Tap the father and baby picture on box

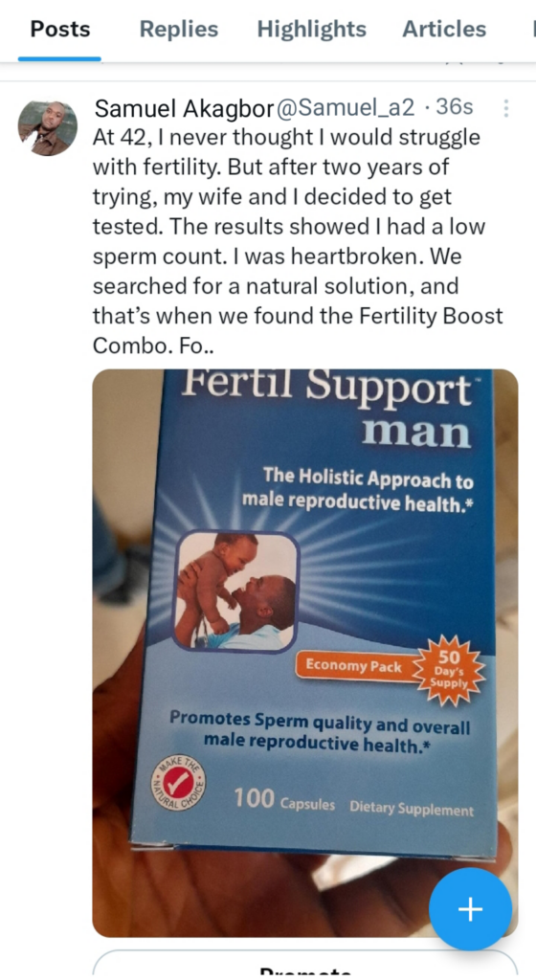pyautogui.click(x=235, y=590)
